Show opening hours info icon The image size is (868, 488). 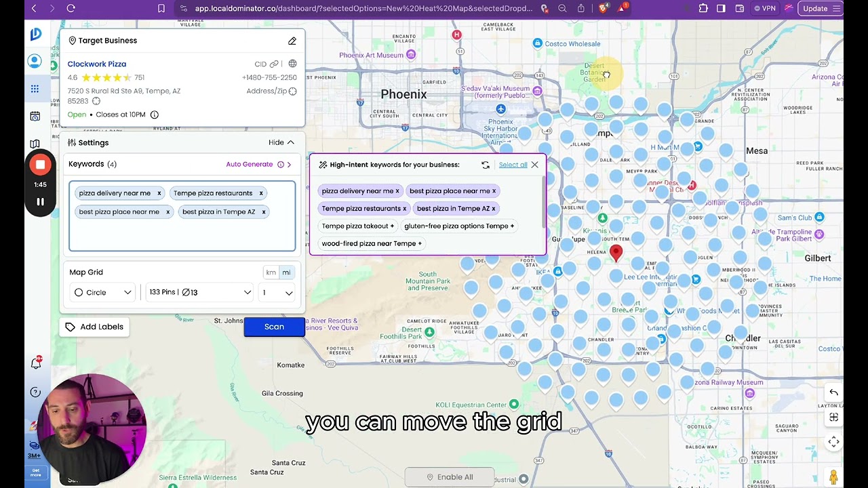pos(154,115)
